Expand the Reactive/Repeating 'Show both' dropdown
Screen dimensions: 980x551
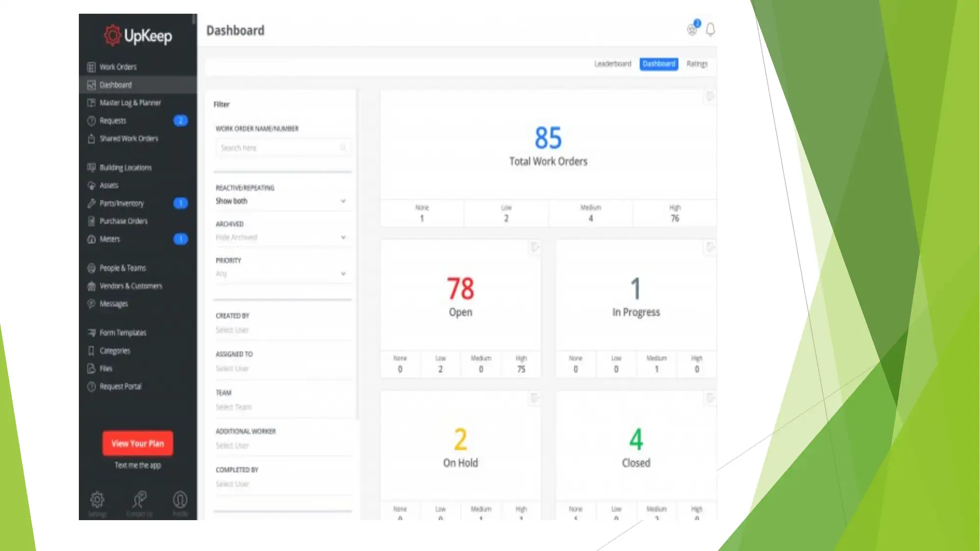pos(283,201)
